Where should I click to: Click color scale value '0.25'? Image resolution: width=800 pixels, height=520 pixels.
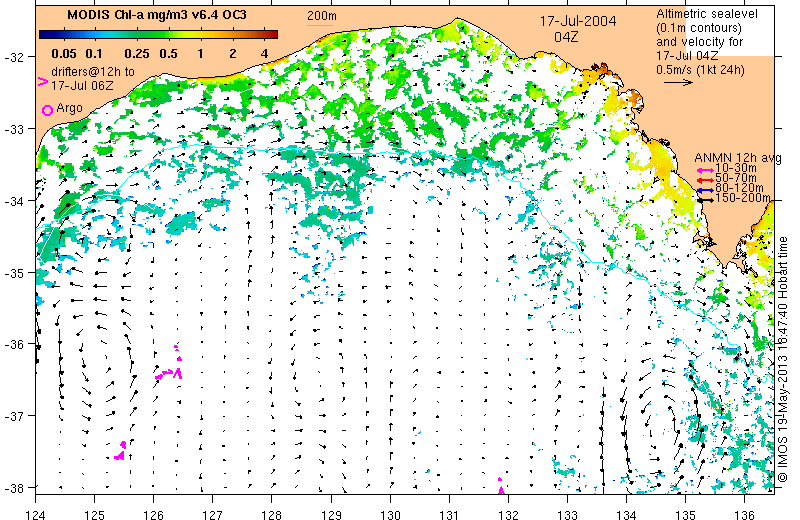tap(137, 54)
